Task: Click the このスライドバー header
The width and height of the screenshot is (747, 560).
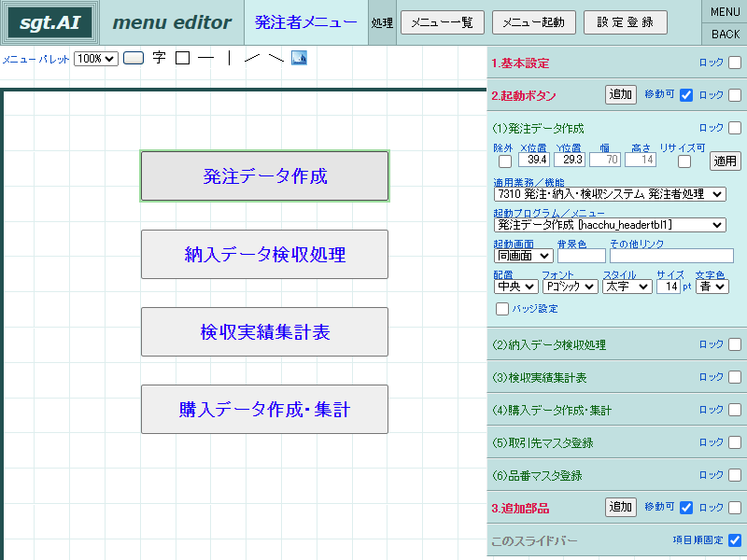Action: pos(534,541)
